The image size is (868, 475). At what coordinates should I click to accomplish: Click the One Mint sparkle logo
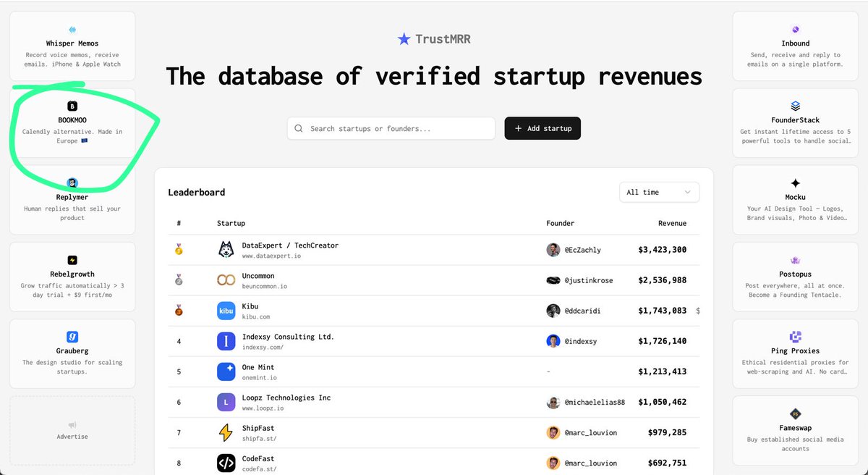[x=226, y=371]
